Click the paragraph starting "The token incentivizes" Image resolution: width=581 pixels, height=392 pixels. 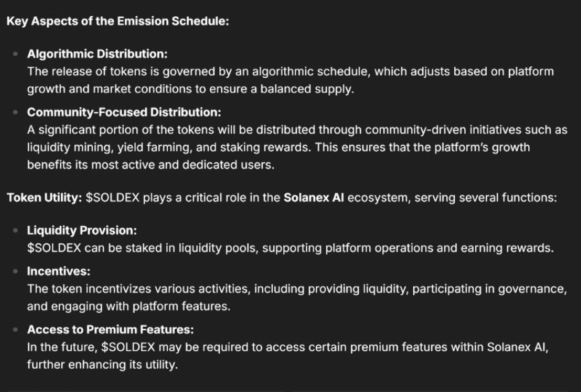(x=297, y=297)
